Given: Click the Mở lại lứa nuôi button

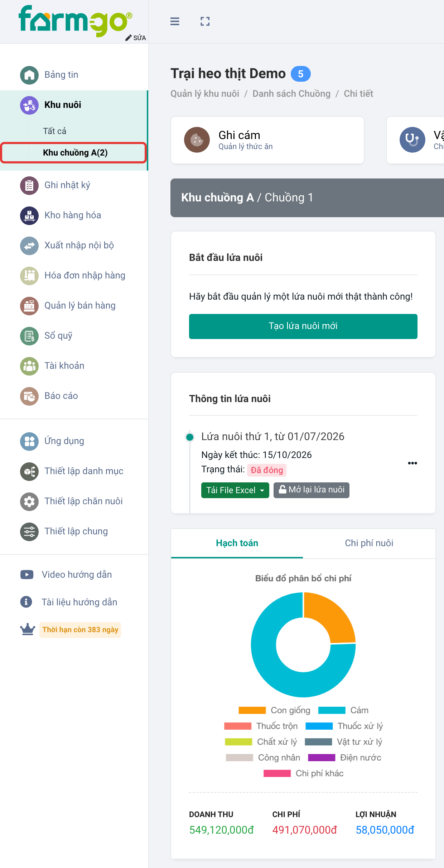Looking at the screenshot, I should tap(311, 490).
